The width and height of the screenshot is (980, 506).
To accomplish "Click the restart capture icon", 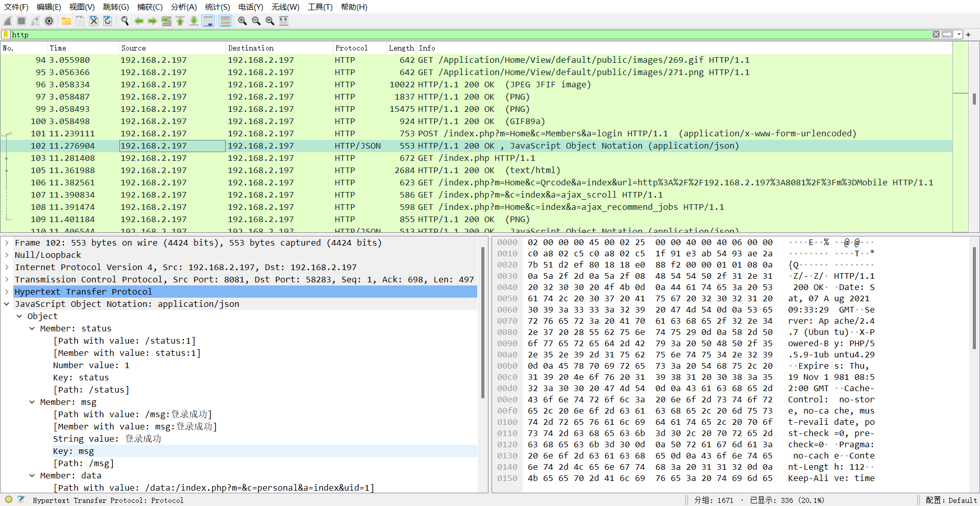I will coord(35,21).
